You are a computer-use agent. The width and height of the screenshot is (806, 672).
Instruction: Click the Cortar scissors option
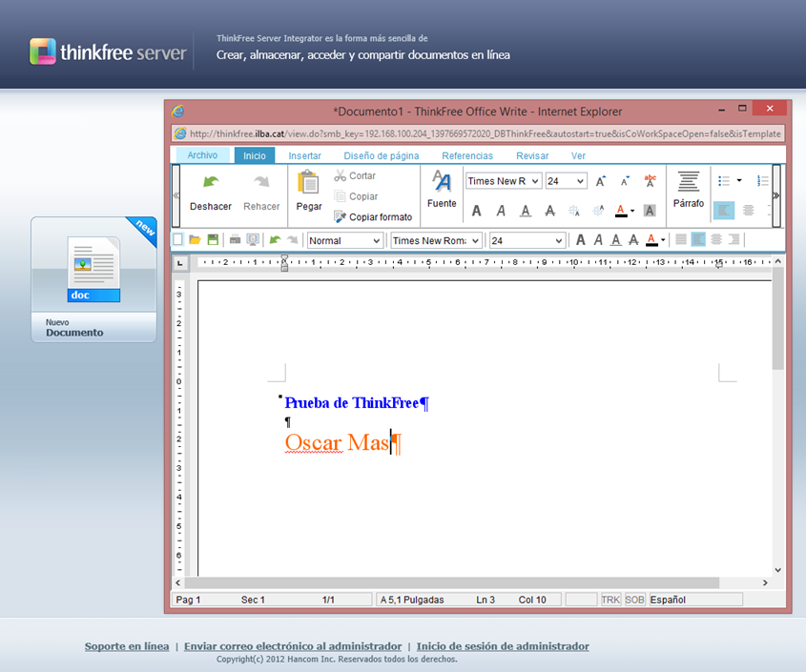[x=355, y=175]
